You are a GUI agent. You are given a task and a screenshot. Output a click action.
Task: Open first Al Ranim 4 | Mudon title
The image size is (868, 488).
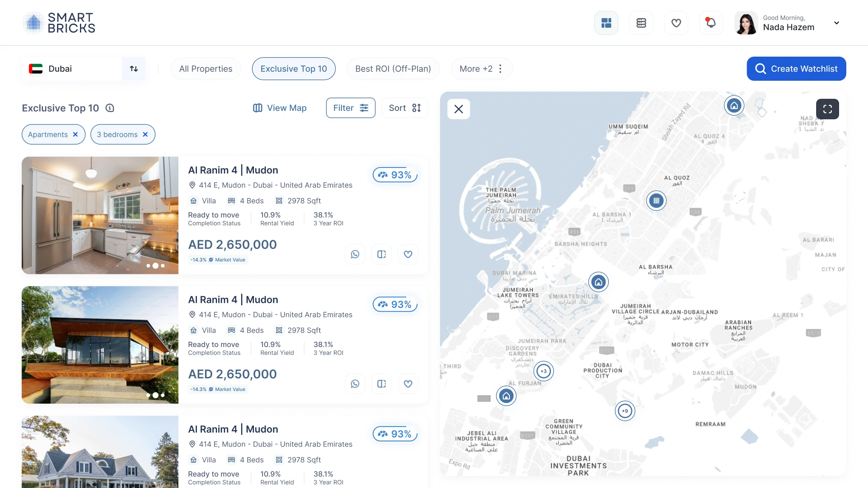point(233,170)
